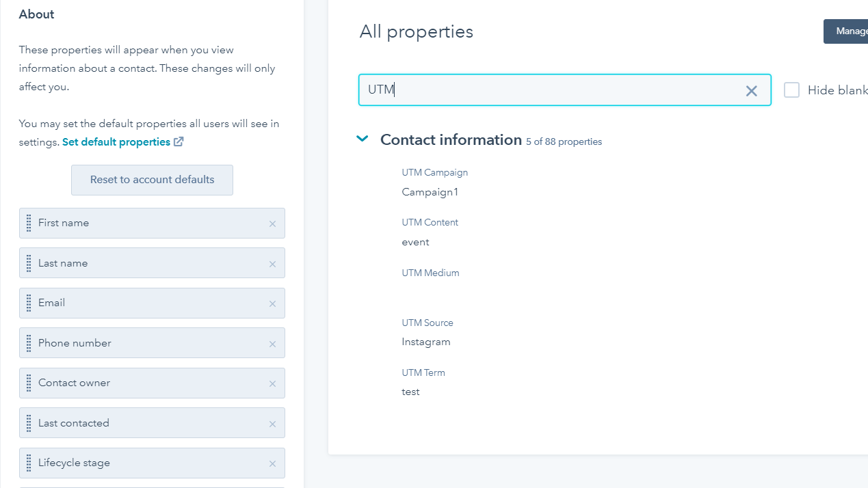Screen dimensions: 868x488
Task: Remove the Last name property chip
Action: pyautogui.click(x=272, y=263)
